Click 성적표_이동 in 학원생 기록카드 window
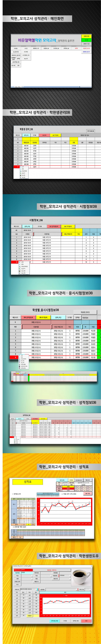The width and height of the screenshot is (101, 644). click(76, 621)
